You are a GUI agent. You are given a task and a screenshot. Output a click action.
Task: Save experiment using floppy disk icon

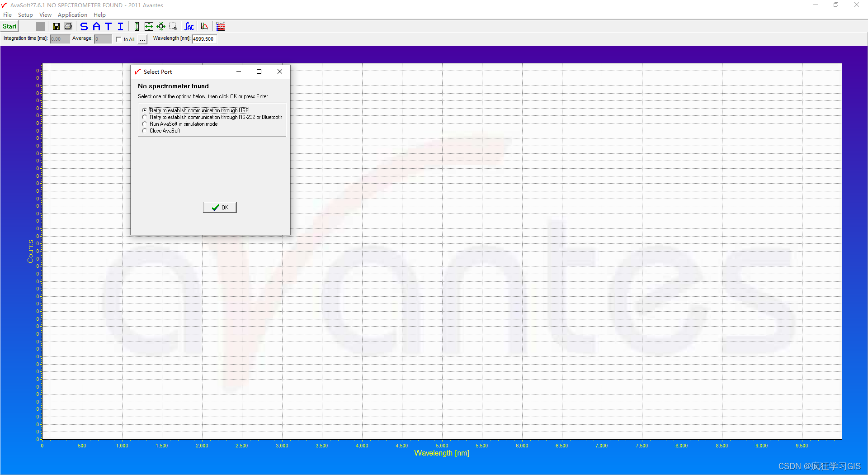click(x=56, y=26)
